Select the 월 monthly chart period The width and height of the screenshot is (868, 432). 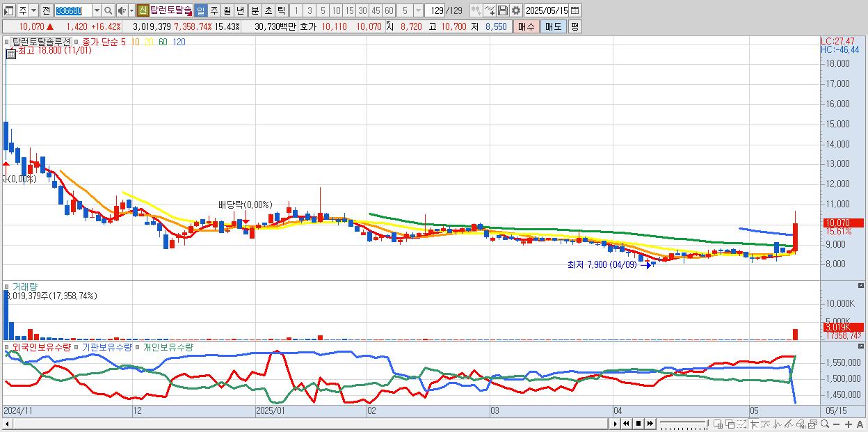point(227,10)
